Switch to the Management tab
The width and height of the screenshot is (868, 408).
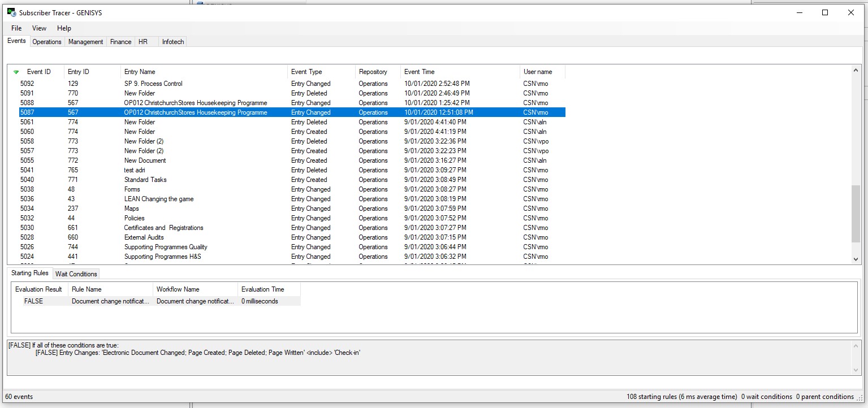point(85,42)
